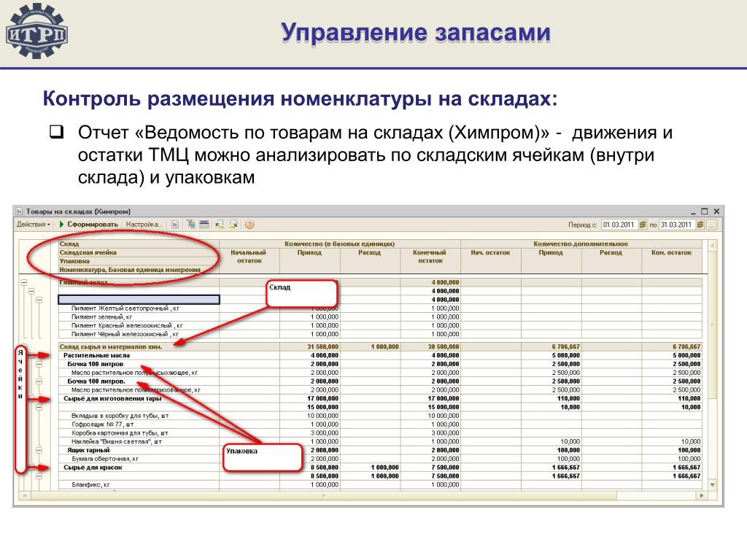Click the Кон. остаток column header
This screenshot has height=560, width=747.
(672, 253)
